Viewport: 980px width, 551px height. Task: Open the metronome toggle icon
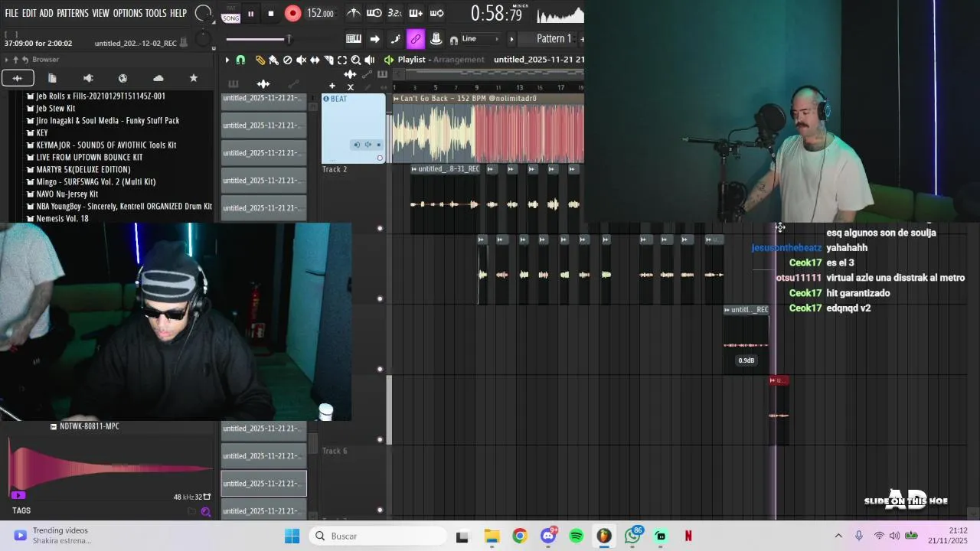pyautogui.click(x=354, y=13)
